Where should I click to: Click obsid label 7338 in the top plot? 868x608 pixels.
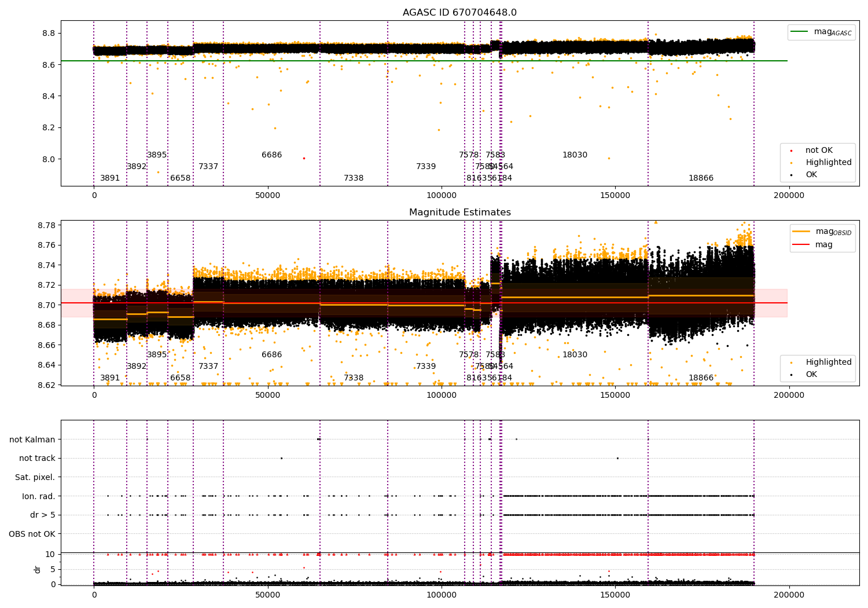click(x=354, y=178)
